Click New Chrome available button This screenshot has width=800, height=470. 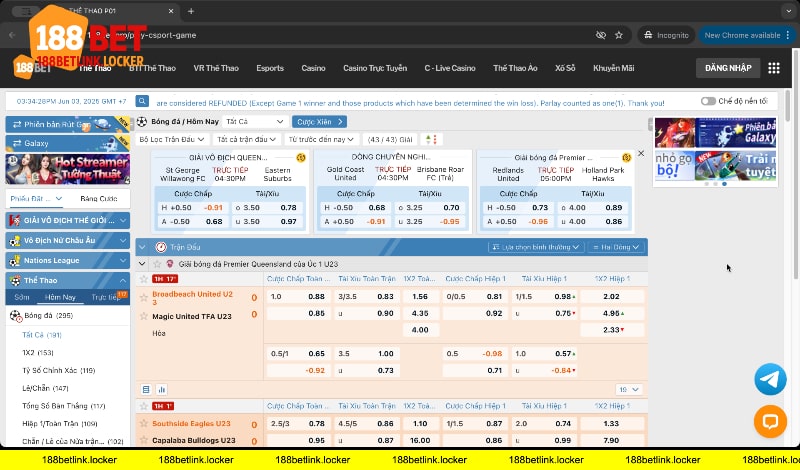coord(747,35)
